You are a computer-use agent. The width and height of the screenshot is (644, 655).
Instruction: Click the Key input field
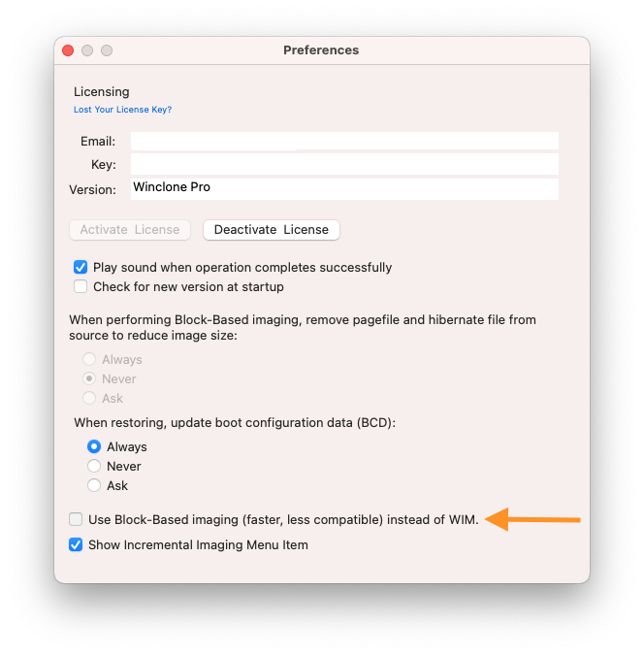[344, 164]
